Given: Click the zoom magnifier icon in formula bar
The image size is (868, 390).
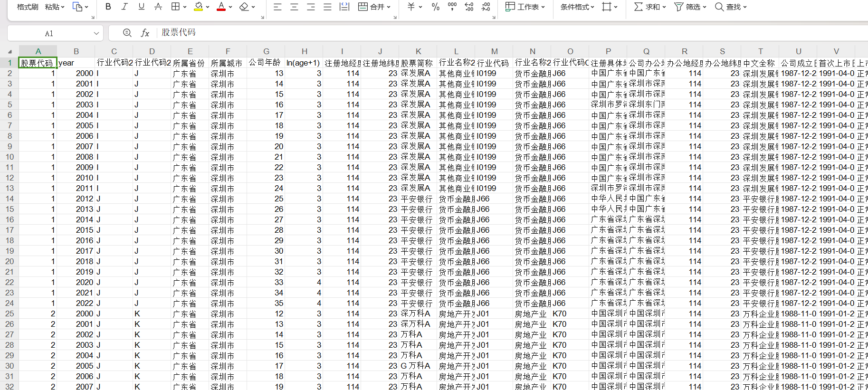Looking at the screenshot, I should pyautogui.click(x=127, y=33).
